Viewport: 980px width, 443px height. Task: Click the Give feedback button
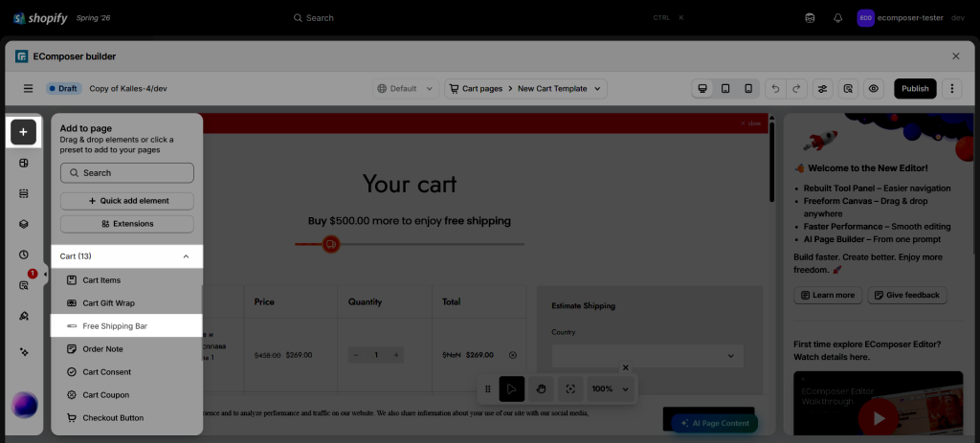[907, 295]
